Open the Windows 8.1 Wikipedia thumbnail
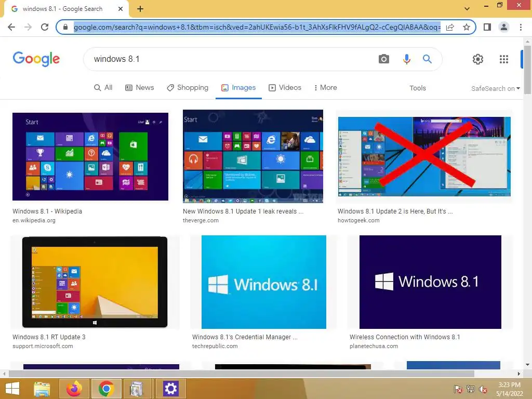 pyautogui.click(x=90, y=156)
